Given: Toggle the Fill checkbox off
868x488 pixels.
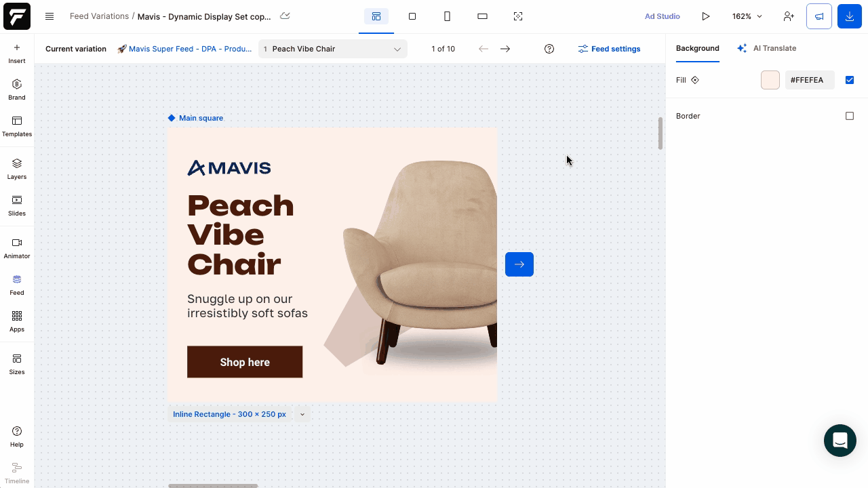Looking at the screenshot, I should pos(850,80).
